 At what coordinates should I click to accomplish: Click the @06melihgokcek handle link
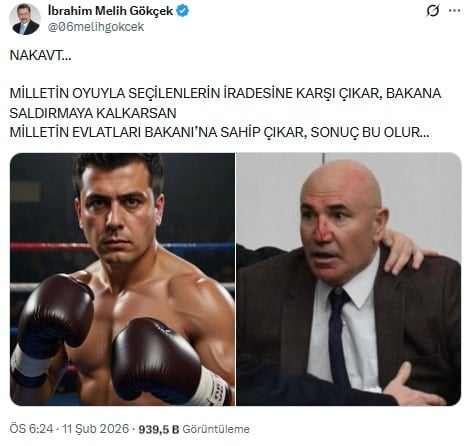[x=96, y=27]
